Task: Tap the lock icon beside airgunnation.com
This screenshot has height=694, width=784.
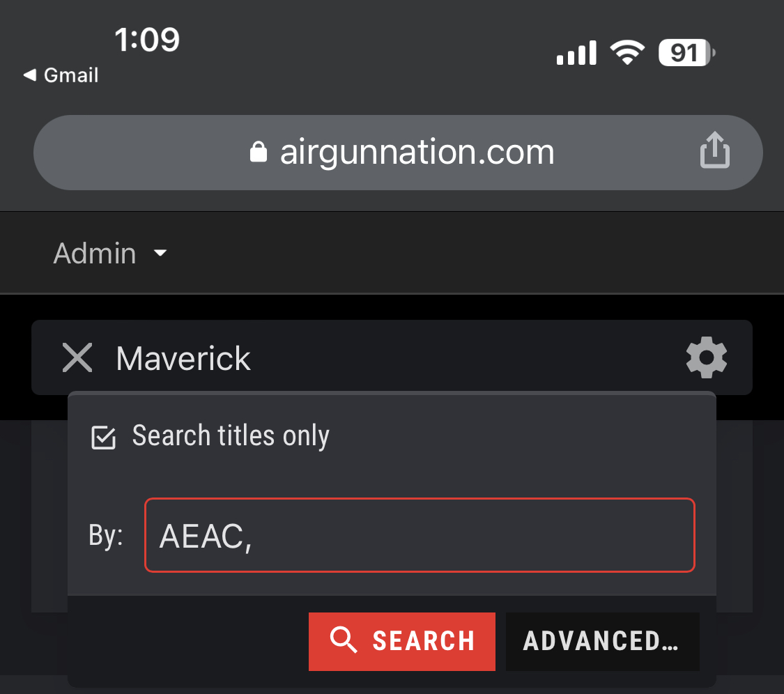Action: [259, 151]
